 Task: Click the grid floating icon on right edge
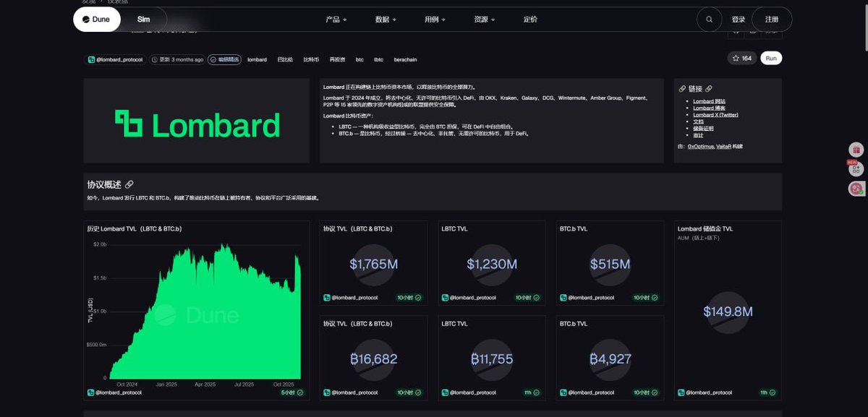tap(856, 169)
